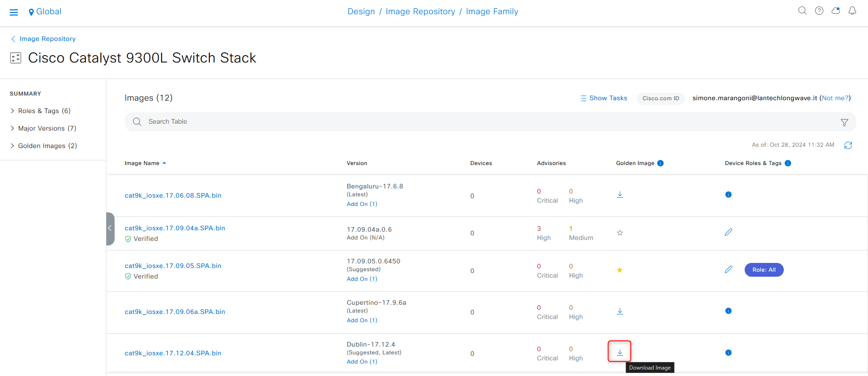Open Add On (1) for 17.09.05.0.6450

(x=362, y=279)
